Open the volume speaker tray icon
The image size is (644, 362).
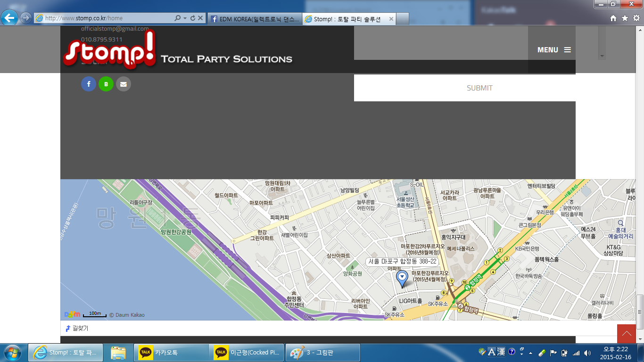tap(587, 353)
